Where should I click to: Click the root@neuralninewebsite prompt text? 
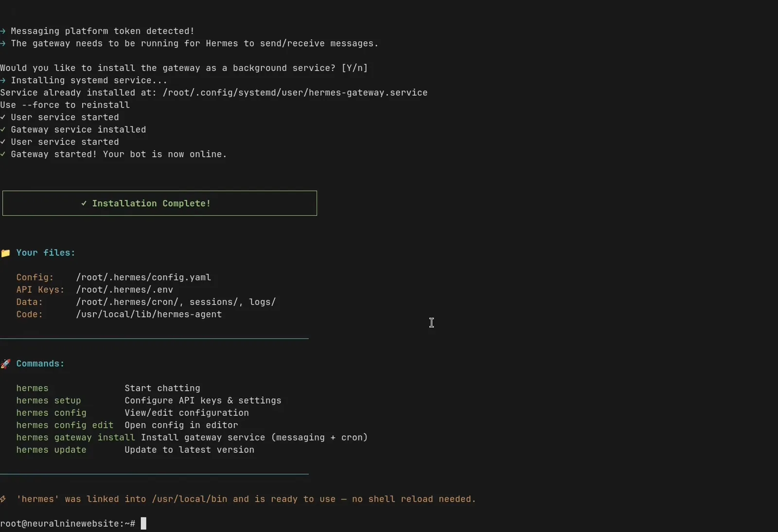(68, 524)
